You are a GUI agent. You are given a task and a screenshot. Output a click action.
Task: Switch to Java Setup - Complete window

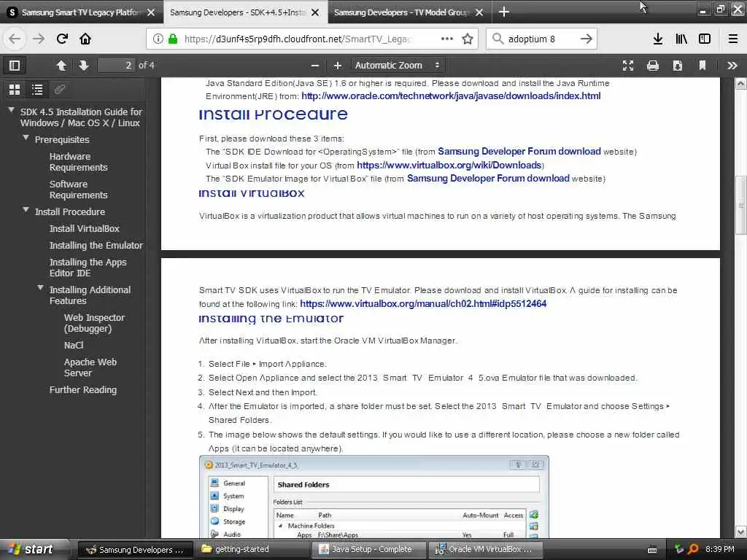pyautogui.click(x=370, y=549)
